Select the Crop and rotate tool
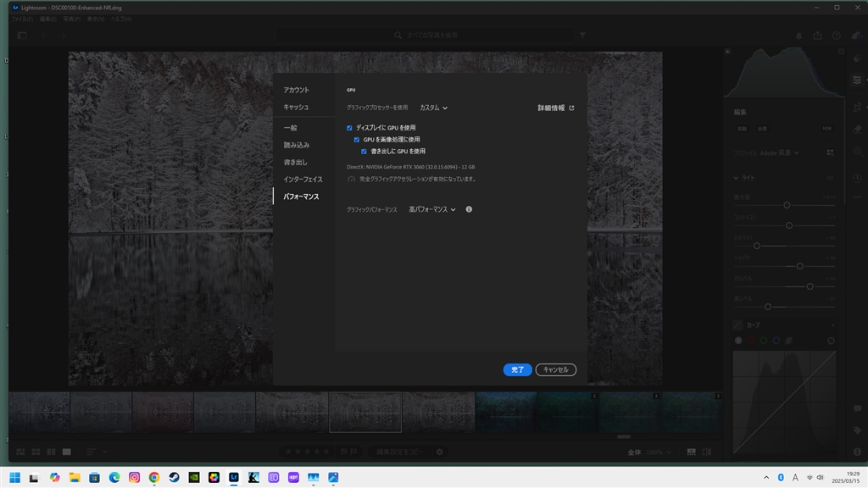The width and height of the screenshot is (868, 488). tap(858, 108)
